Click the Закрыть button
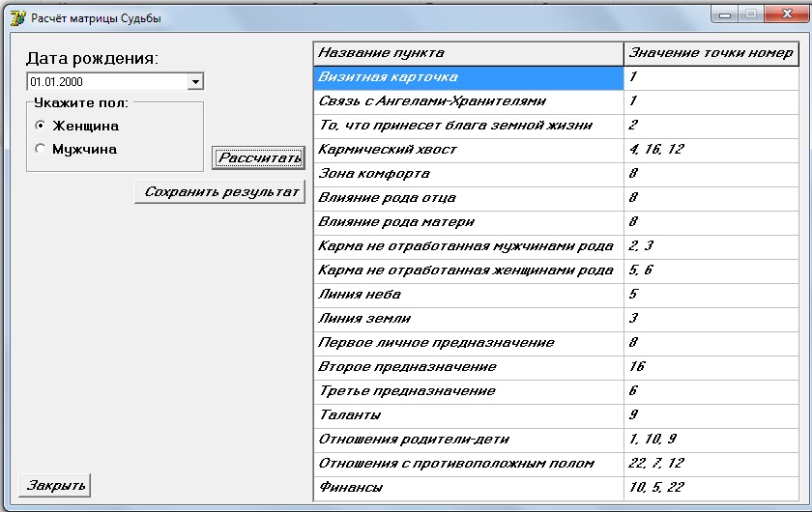 point(55,485)
